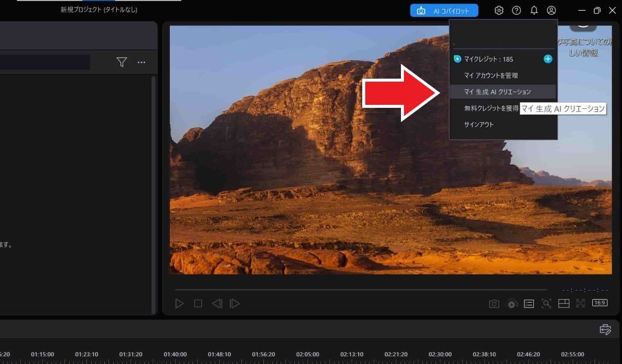This screenshot has width=622, height=364.
Task: Click timeline ruler at 01:40:00
Action: [x=175, y=354]
